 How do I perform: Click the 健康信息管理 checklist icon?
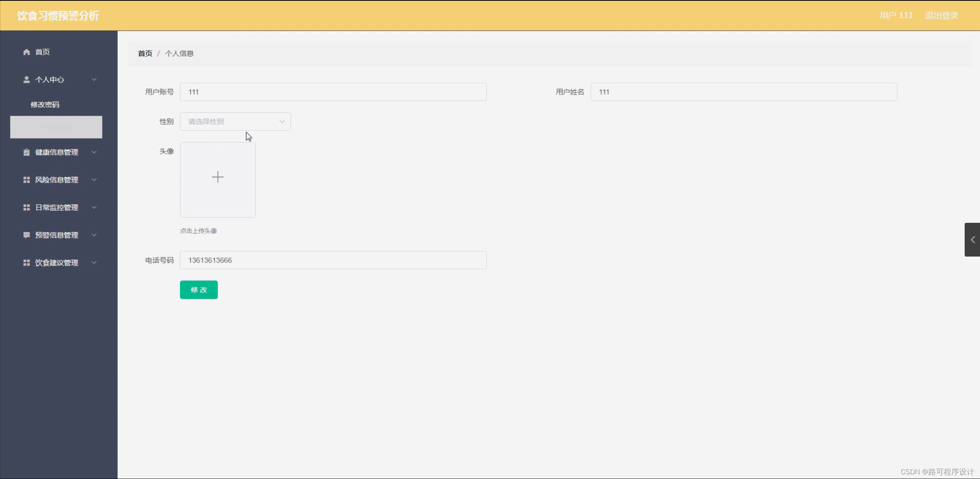tap(26, 152)
